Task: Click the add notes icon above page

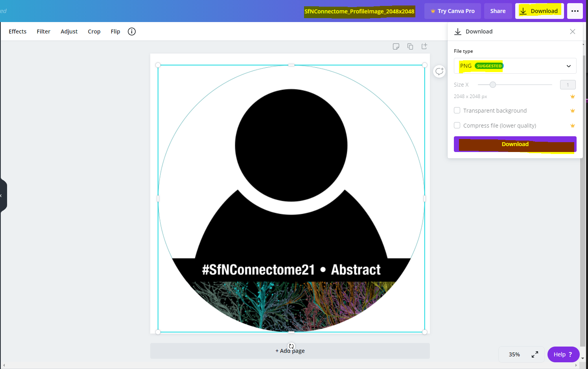Action: 396,46
